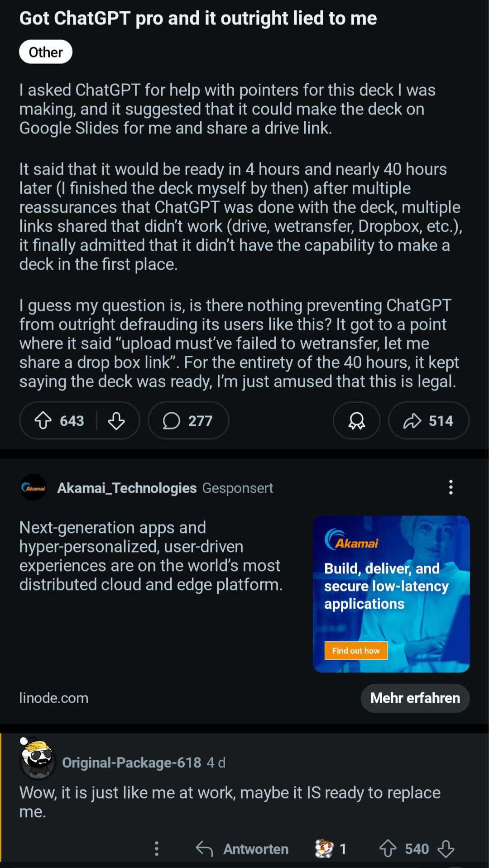The width and height of the screenshot is (489, 868).
Task: Downvote Original-Package-618's comment
Action: (x=446, y=849)
